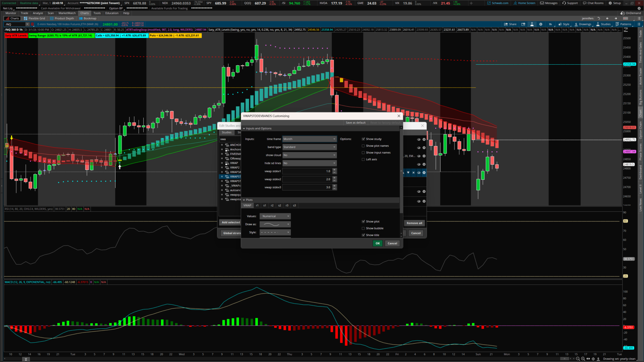The image size is (644, 362).
Task: Open the Studies flask menu in chart toolbar
Action: (603, 24)
